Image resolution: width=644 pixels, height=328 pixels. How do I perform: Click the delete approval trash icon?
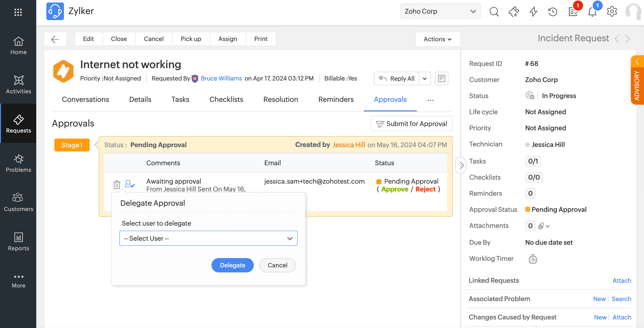pyautogui.click(x=117, y=185)
